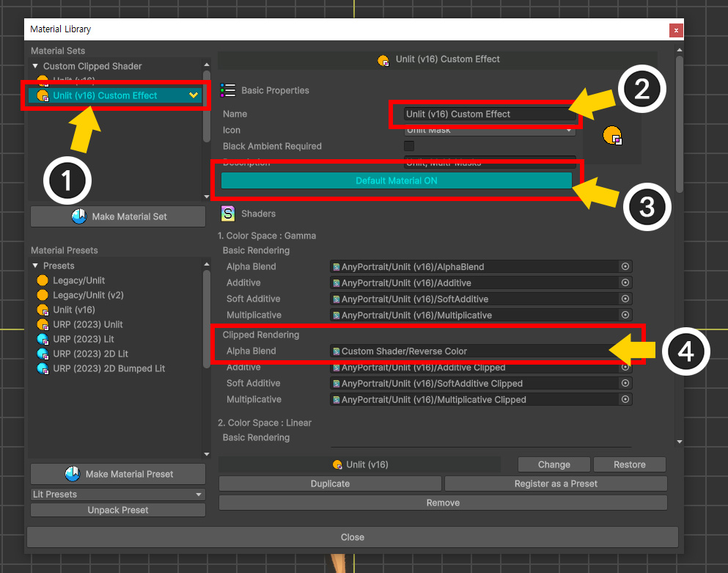
Task: Click the properties panel scroll-up arrow
Action: click(680, 50)
